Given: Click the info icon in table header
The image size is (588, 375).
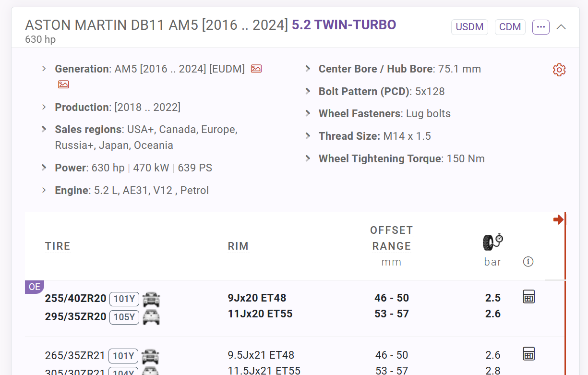Looking at the screenshot, I should [528, 262].
